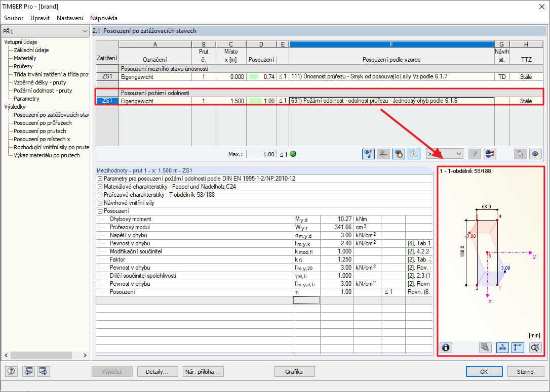Click the funnel filter icon
This screenshot has width=550, height=392.
point(475,154)
